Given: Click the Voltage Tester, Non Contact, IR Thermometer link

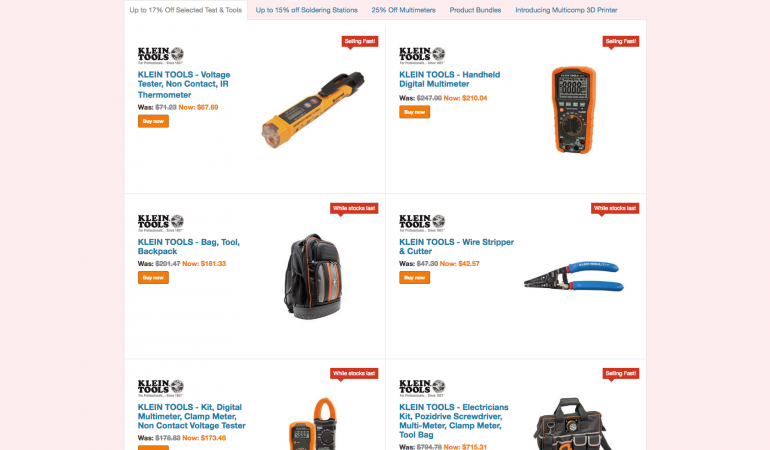Looking at the screenshot, I should tap(184, 84).
